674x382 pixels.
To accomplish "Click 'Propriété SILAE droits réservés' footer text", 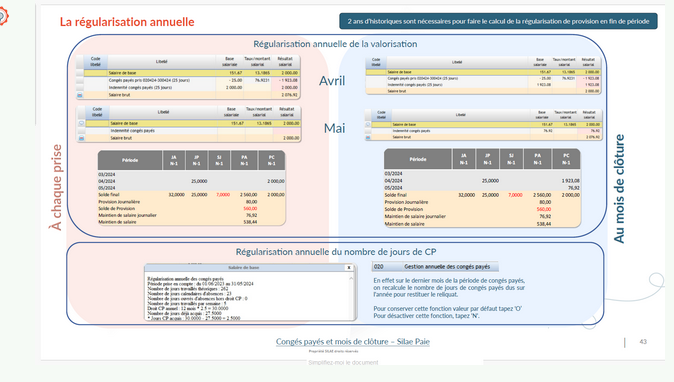I will pyautogui.click(x=333, y=351).
